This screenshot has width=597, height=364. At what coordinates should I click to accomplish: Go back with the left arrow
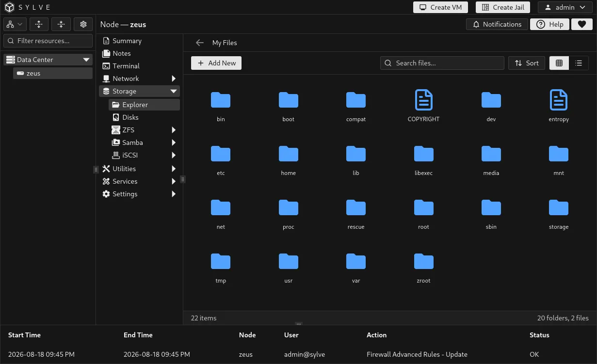(199, 43)
